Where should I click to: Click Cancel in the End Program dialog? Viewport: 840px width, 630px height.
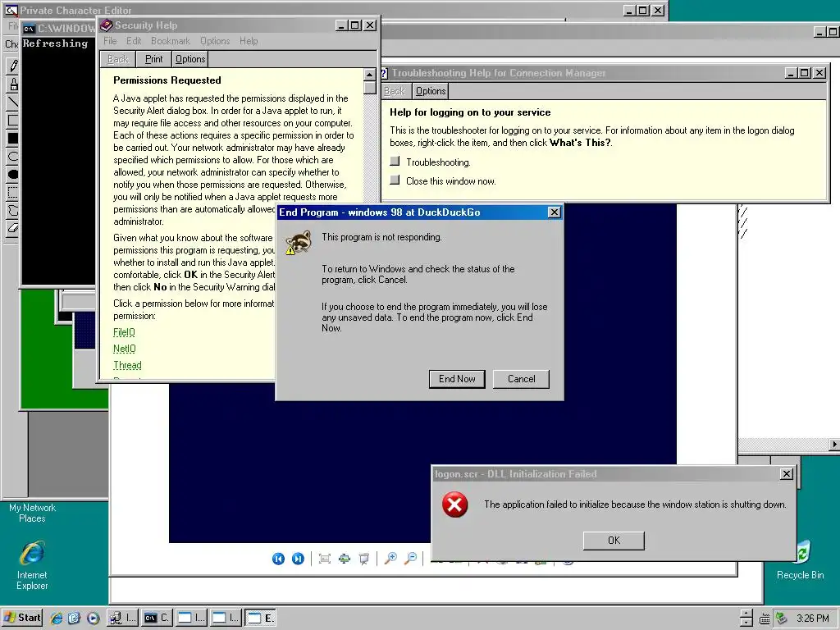tap(521, 379)
